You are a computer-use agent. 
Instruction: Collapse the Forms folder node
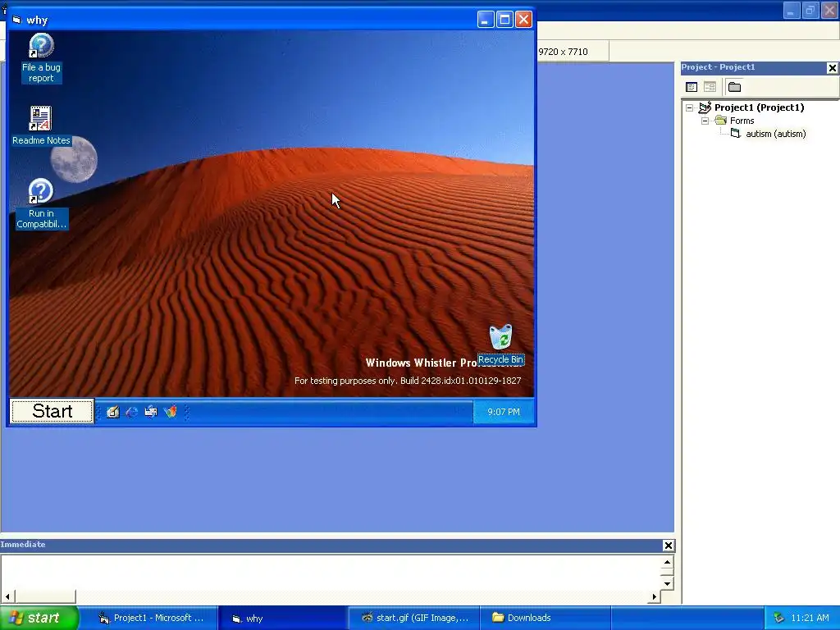[x=705, y=121]
